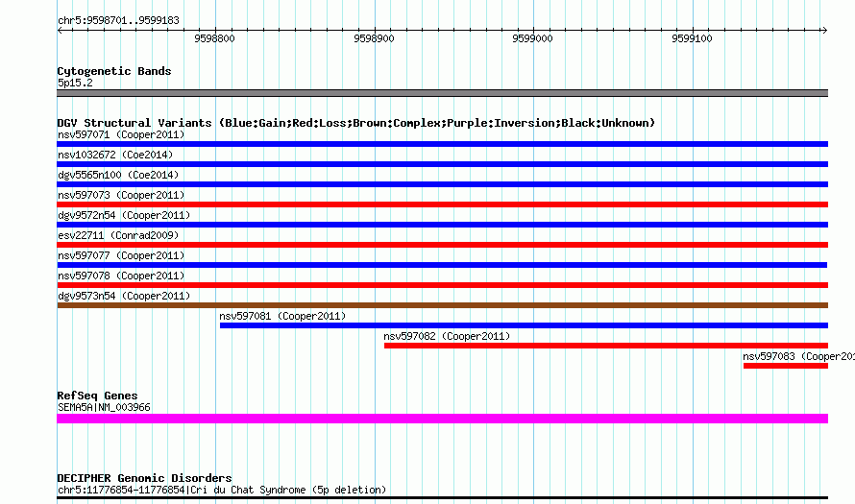Image resolution: width=855 pixels, height=504 pixels.
Task: Open the esv22711 (Conrad2009) variant label
Action: [x=118, y=235]
